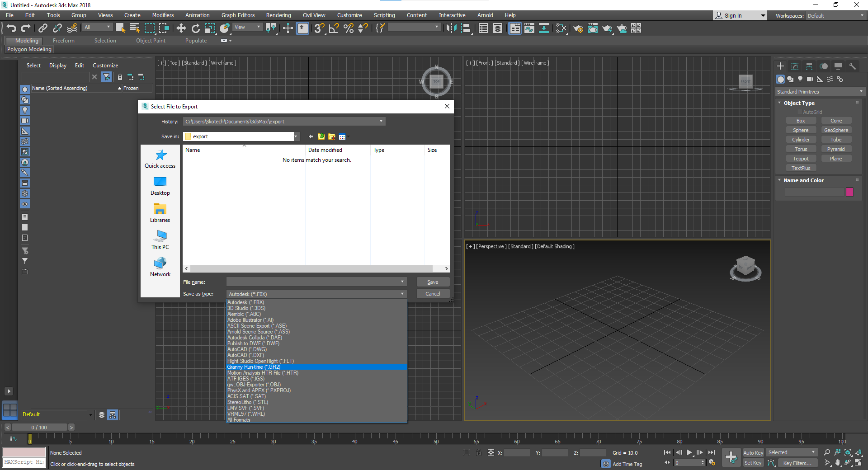Toggle Display Lights filter in Scene Explorer
Viewport: 868px width, 470px height.
[x=25, y=110]
